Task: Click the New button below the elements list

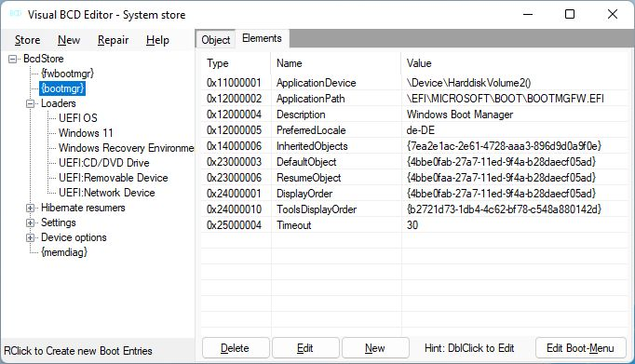Action: (375, 348)
